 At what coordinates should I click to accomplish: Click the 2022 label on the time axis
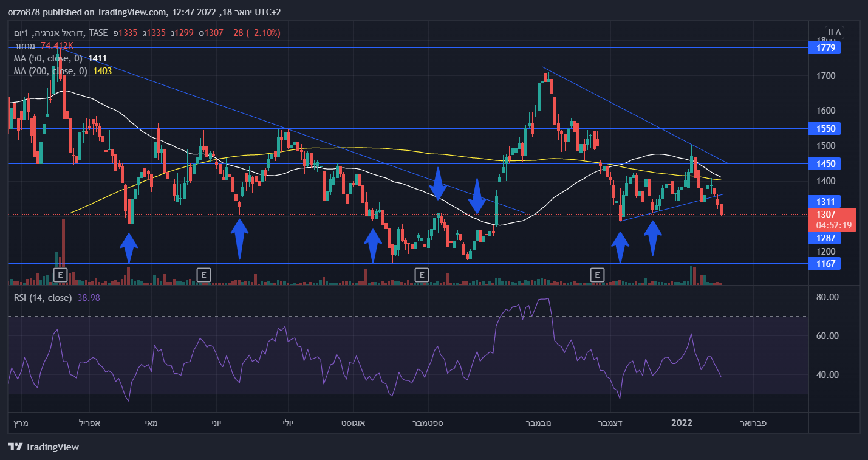point(682,422)
